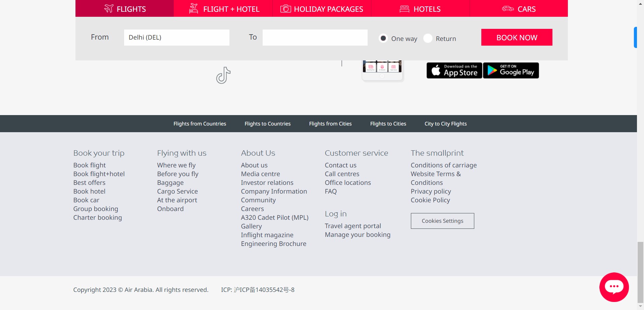Open the Cars tab

(519, 9)
